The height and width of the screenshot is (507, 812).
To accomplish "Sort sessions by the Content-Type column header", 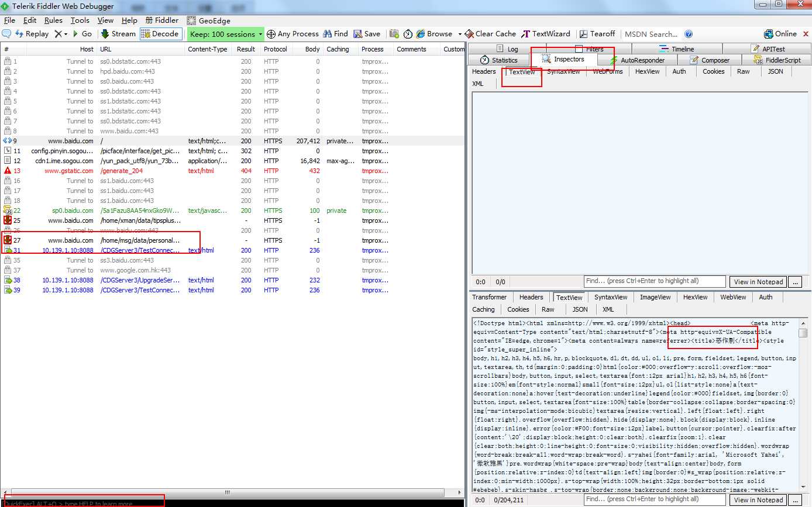I will 208,49.
